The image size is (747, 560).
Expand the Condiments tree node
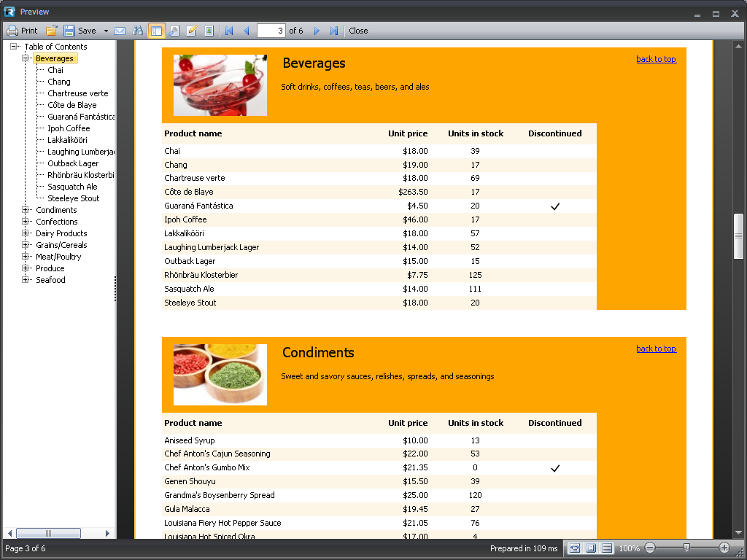26,210
